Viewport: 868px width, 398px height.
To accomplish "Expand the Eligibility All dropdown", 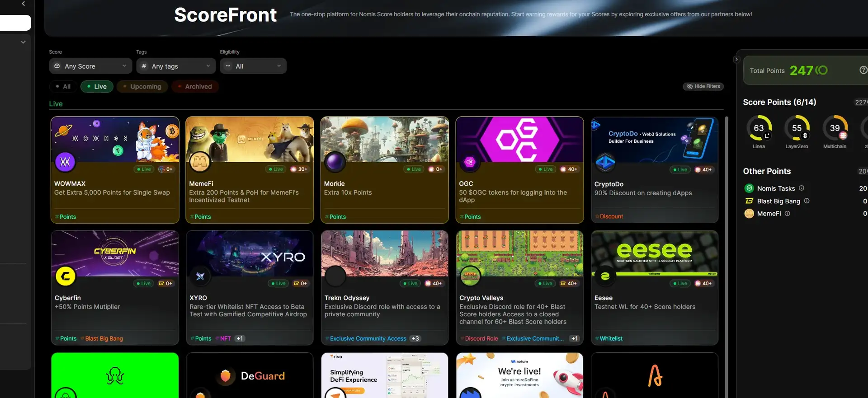I will (253, 66).
